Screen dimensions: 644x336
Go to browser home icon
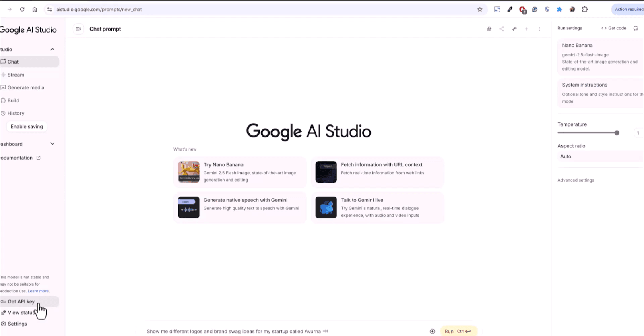[35, 9]
